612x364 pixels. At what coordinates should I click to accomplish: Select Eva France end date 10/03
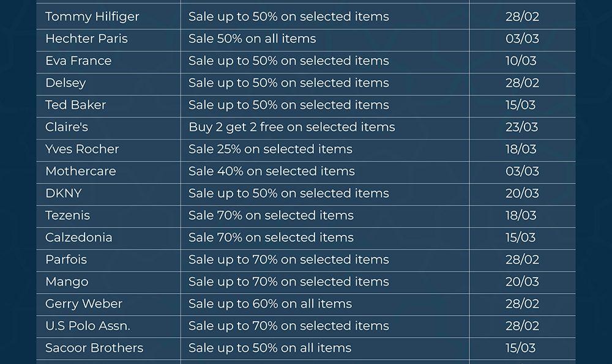coord(521,61)
